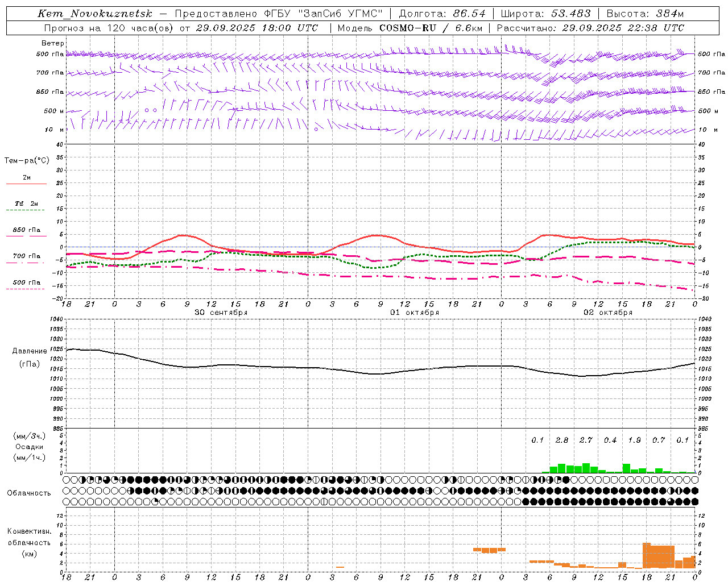Click the "02 октября" date label

(x=608, y=313)
